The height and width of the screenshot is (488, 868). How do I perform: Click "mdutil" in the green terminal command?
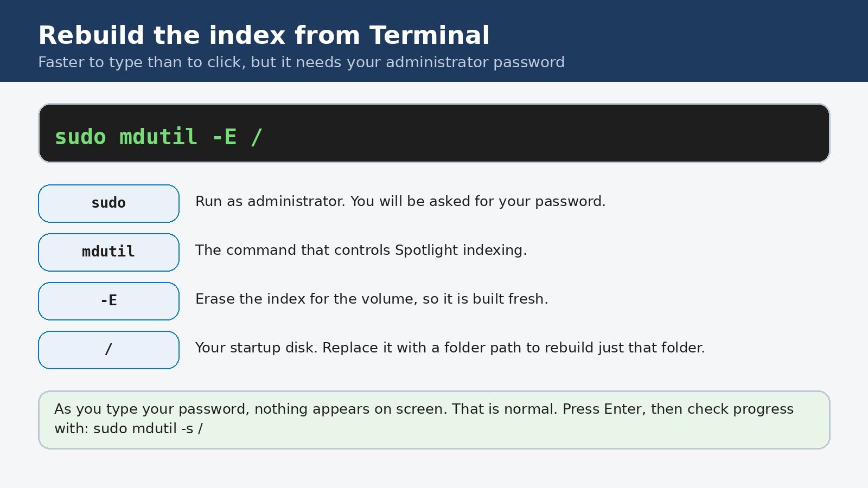pos(158,137)
